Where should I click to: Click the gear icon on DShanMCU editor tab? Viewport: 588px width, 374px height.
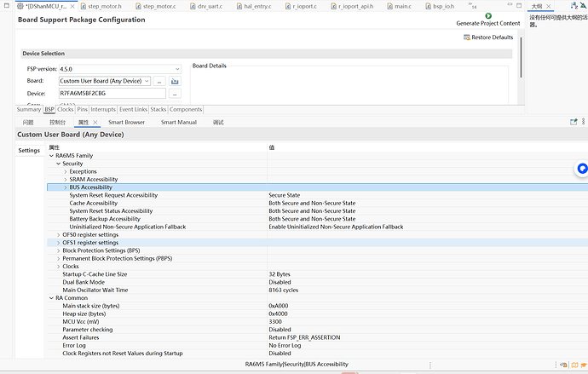[20, 6]
